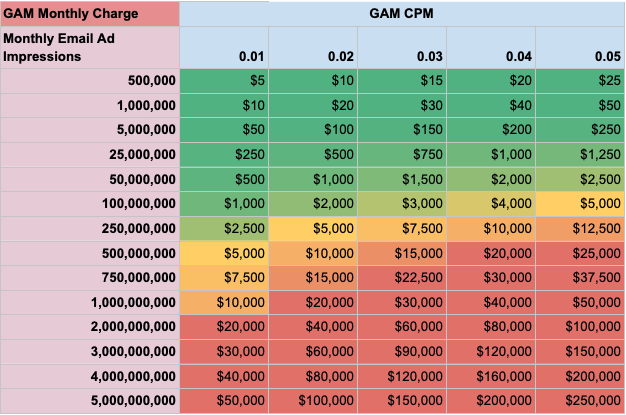This screenshot has height=415, width=626.
Task: Click the 0.05 CPM column header
Action: (x=580, y=57)
